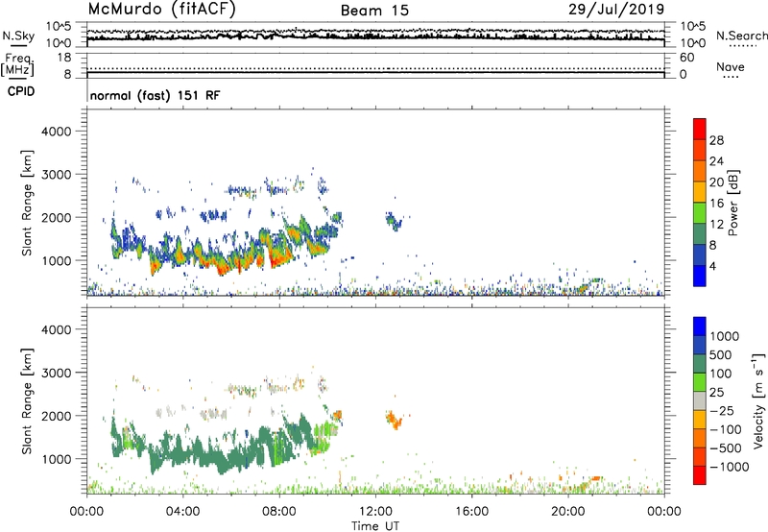Image resolution: width=768 pixels, height=532 pixels.
Task: Click the Nave legend label
Action: (731, 67)
